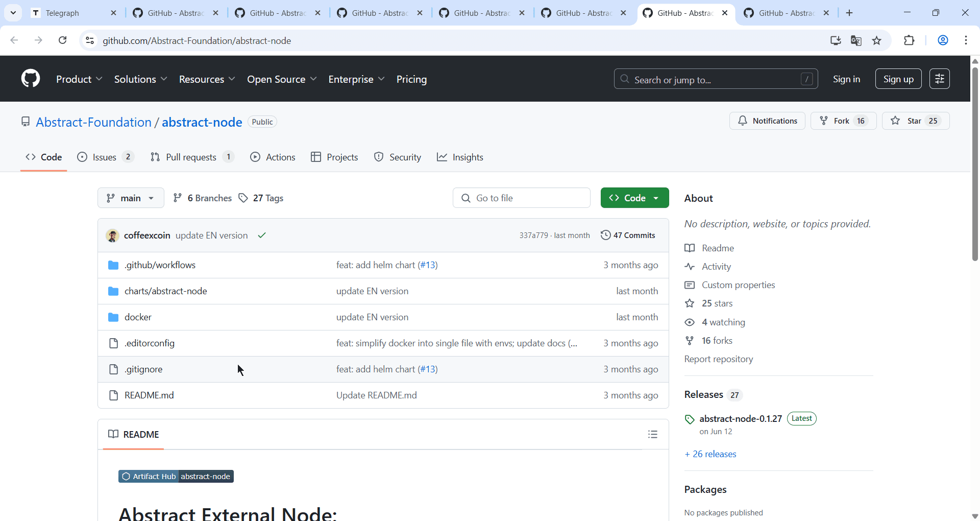
Task: Open README outline list icon
Action: click(x=653, y=434)
